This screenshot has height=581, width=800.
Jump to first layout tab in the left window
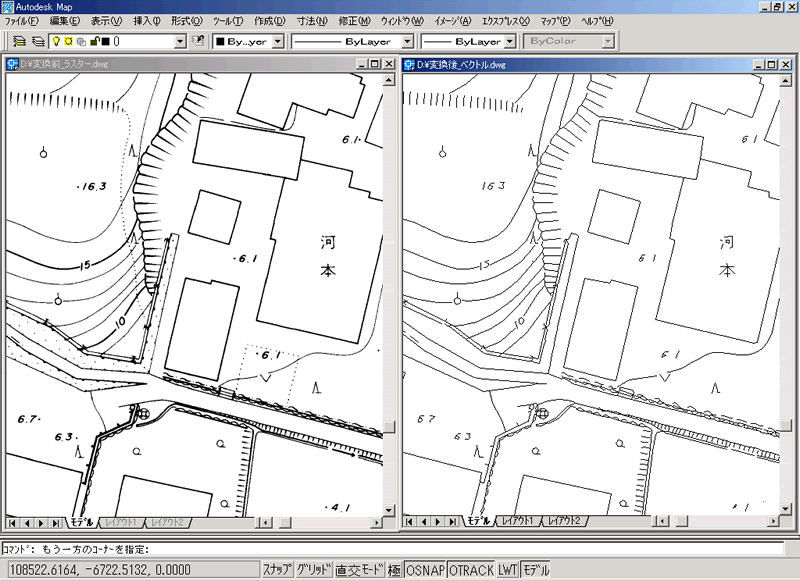coord(13,522)
